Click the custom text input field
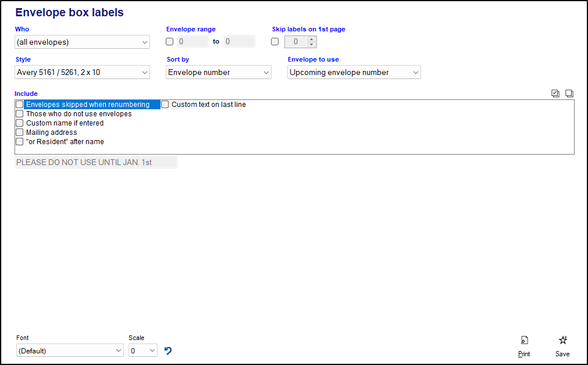 pos(96,163)
